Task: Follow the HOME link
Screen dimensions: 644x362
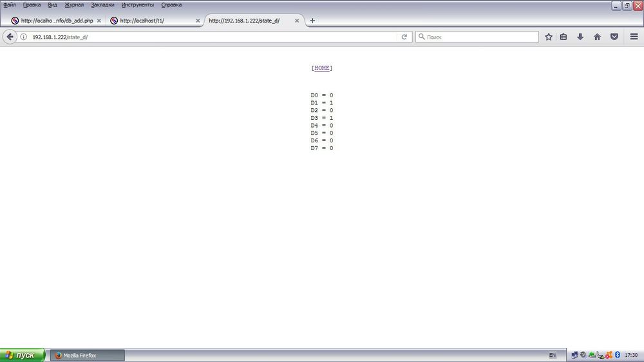Action: tap(321, 68)
